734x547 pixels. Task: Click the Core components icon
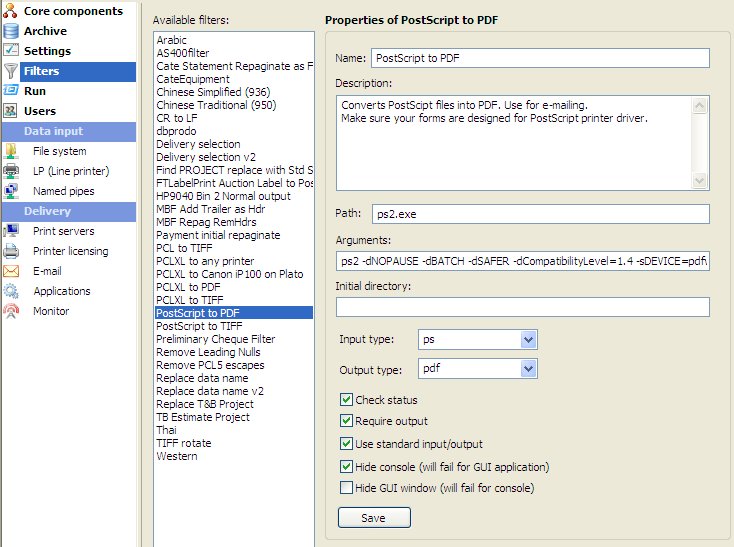pos(10,10)
